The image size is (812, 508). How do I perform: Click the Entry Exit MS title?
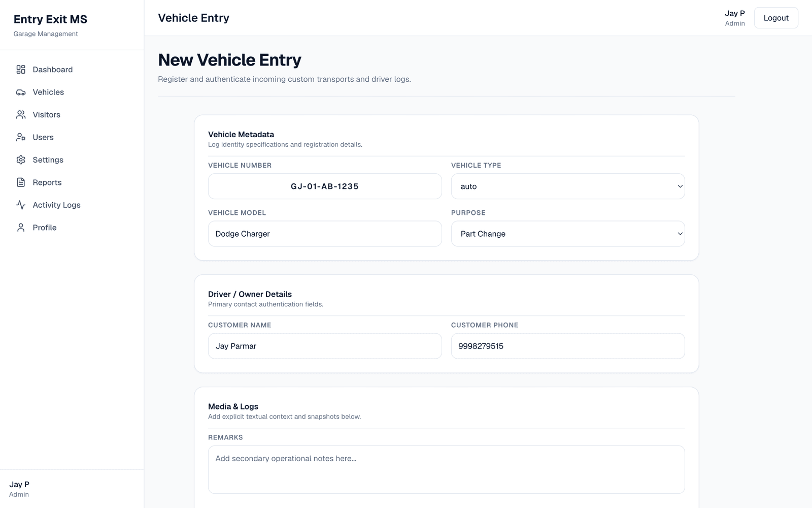click(x=50, y=19)
